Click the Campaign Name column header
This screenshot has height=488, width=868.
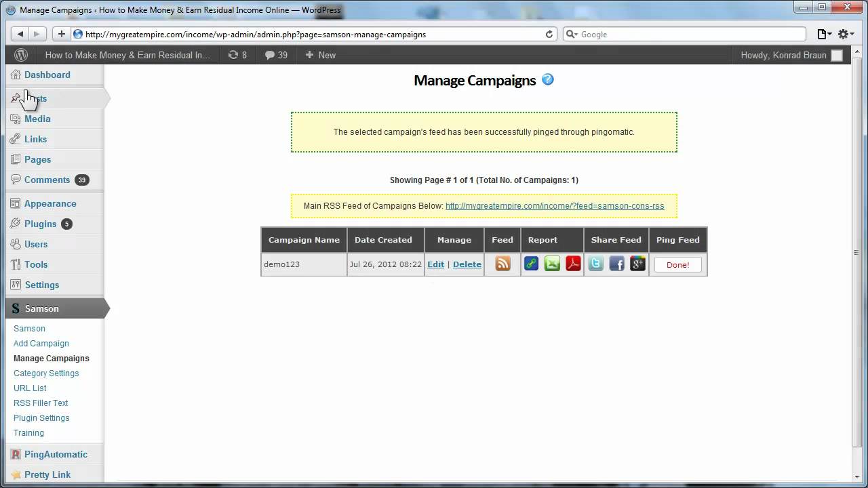[x=304, y=240]
